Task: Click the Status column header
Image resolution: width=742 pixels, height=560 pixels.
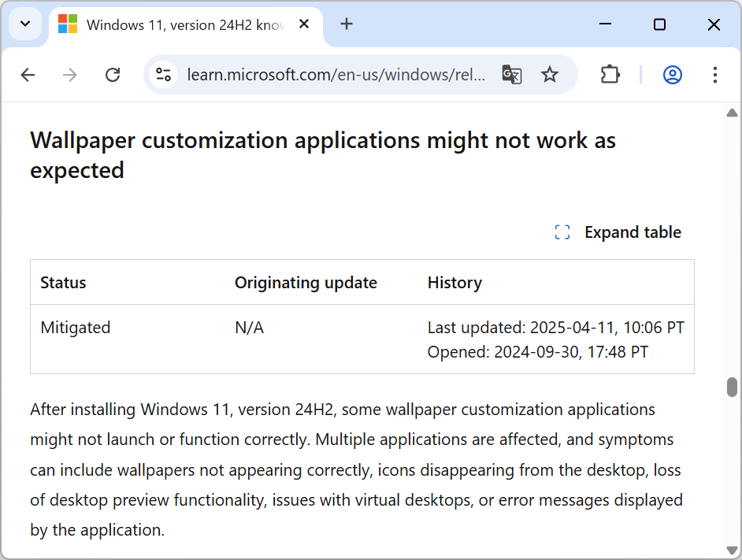Action: [x=63, y=283]
